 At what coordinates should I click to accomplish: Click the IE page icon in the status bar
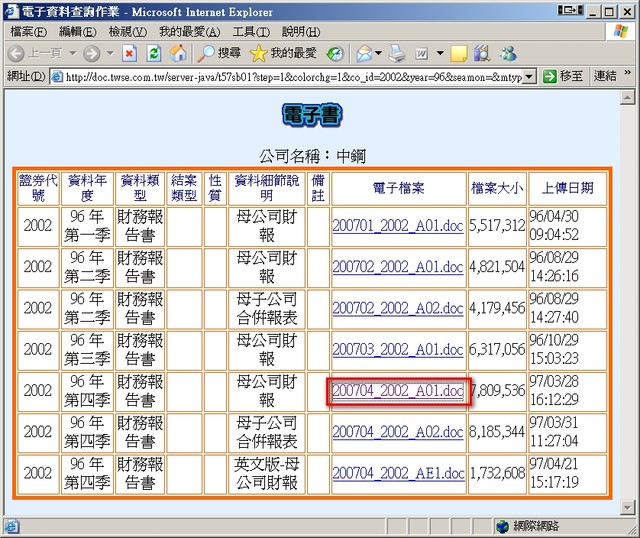11,526
